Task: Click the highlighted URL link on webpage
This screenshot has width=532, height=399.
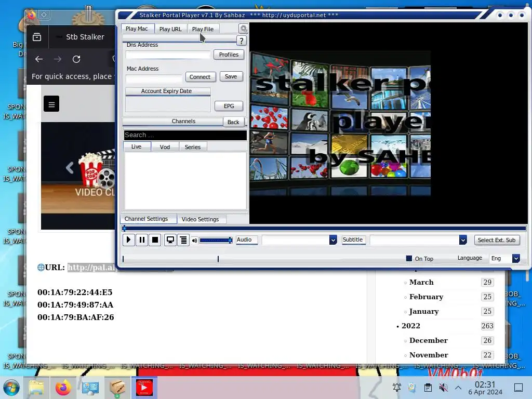Action: point(91,268)
